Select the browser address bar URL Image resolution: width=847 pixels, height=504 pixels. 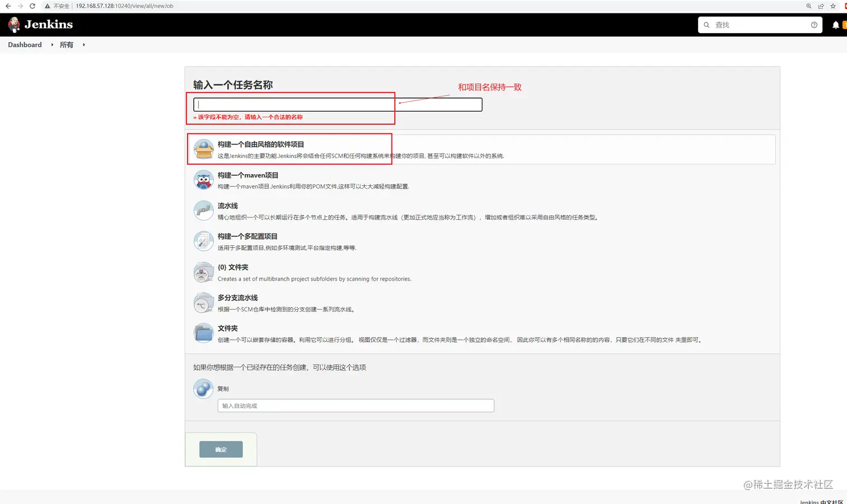coord(124,6)
